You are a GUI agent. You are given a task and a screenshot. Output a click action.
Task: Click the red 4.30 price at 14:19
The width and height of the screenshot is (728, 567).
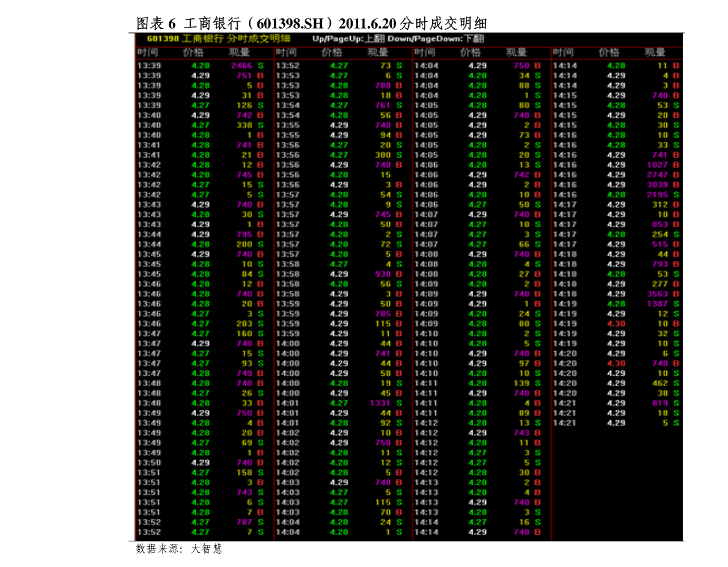point(616,324)
